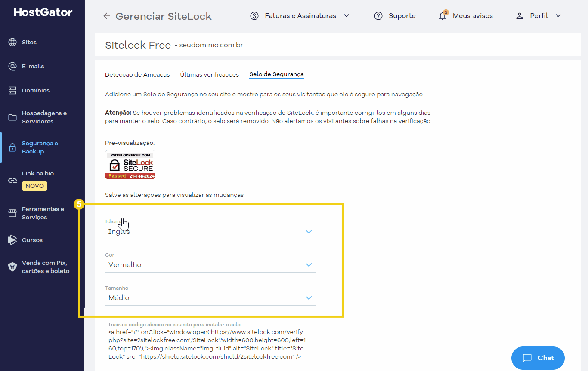This screenshot has width=588, height=371.
Task: Expand Faturas e Assinaturas chevron
Action: 346,16
